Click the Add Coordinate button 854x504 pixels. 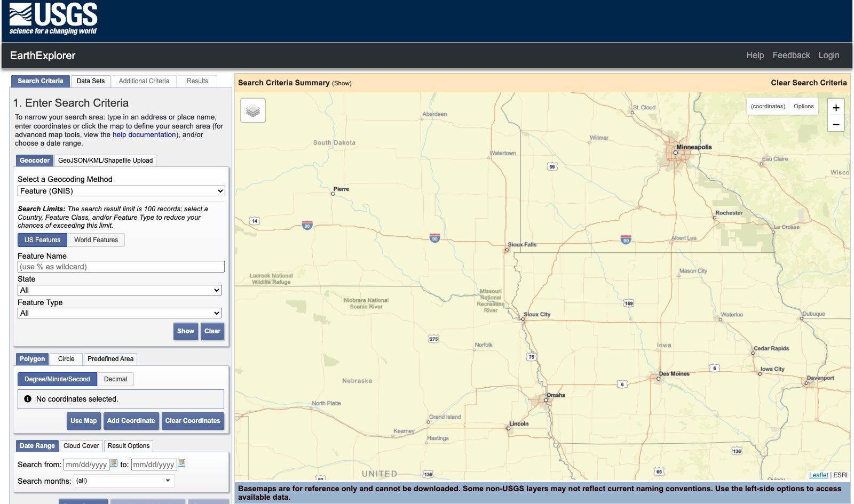pyautogui.click(x=131, y=421)
